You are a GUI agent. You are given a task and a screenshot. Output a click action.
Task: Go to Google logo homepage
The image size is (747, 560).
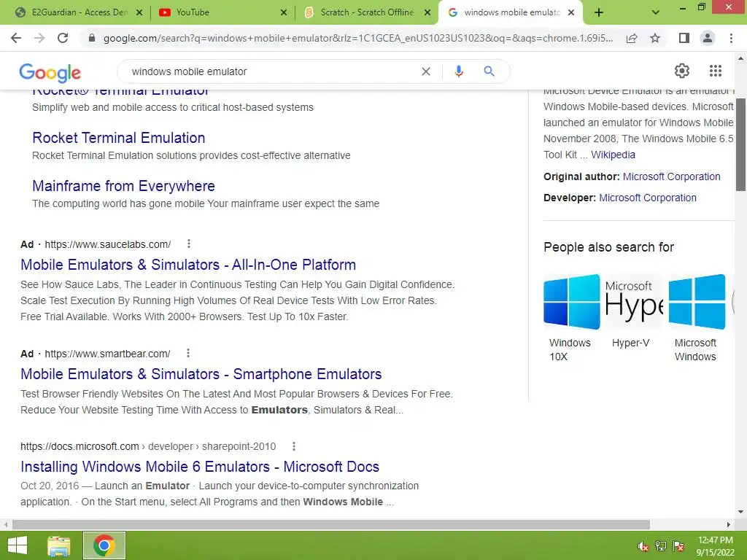tap(50, 72)
